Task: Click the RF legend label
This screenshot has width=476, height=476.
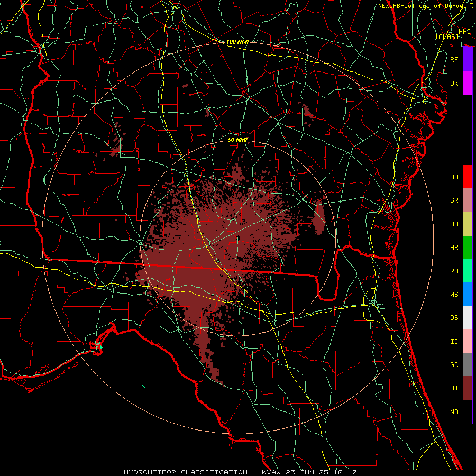Action: point(454,59)
